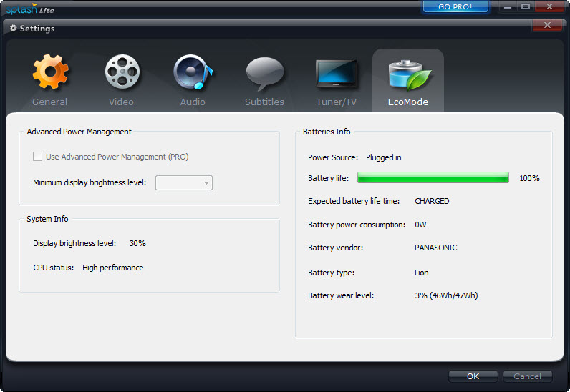Image resolution: width=570 pixels, height=392 pixels.
Task: Click the Settings gear icon in title
Action: pyautogui.click(x=14, y=28)
